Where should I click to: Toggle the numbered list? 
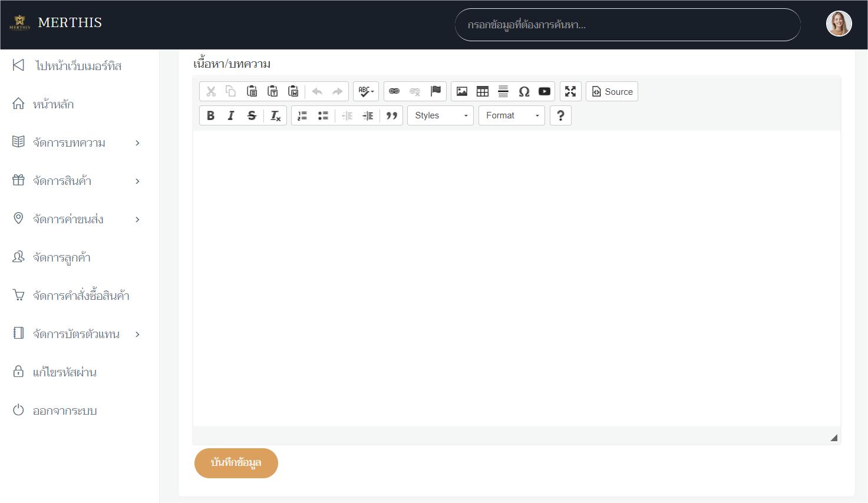click(302, 115)
